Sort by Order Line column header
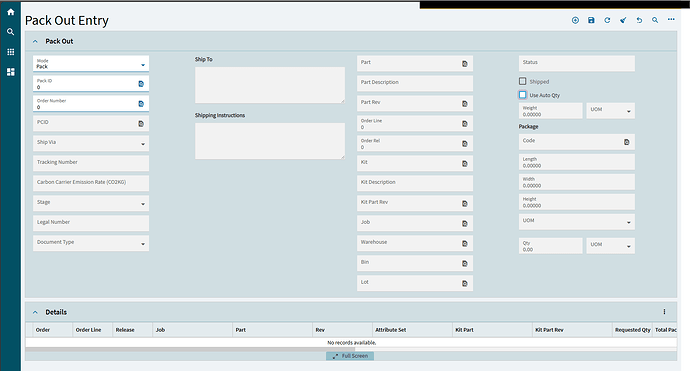Viewport: 690px width, 371px height. (88, 330)
